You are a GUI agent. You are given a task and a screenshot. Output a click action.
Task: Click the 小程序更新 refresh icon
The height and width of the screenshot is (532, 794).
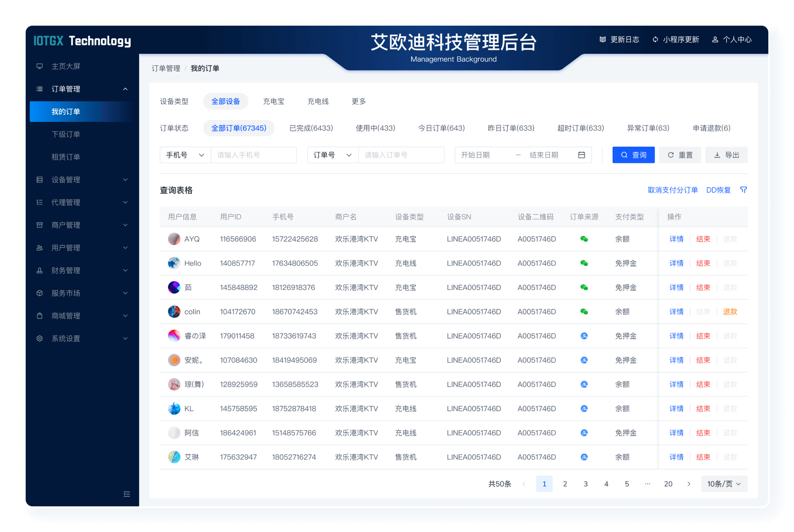tap(655, 39)
